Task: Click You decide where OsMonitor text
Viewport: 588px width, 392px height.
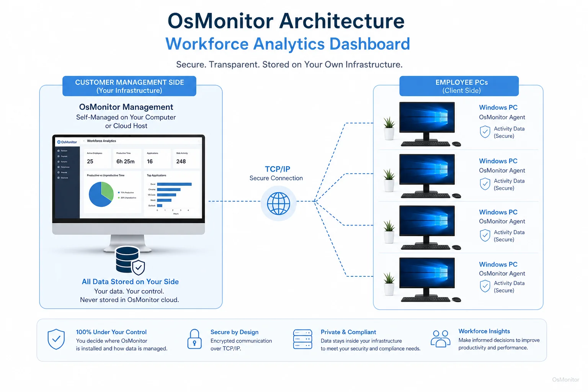Action: 111,341
